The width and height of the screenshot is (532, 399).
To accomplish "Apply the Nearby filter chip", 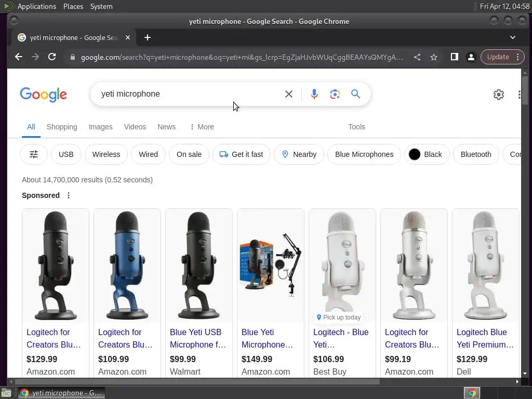I will (299, 154).
